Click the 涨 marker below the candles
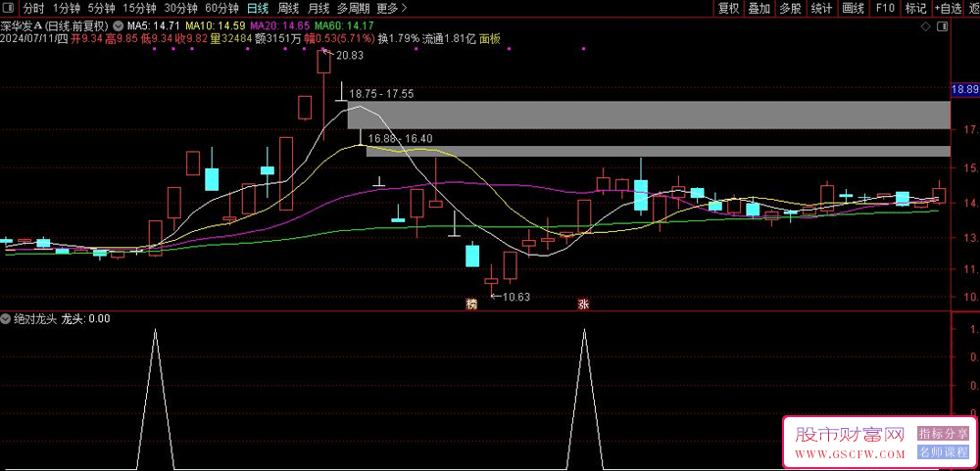This screenshot has height=471, width=980. 583,305
